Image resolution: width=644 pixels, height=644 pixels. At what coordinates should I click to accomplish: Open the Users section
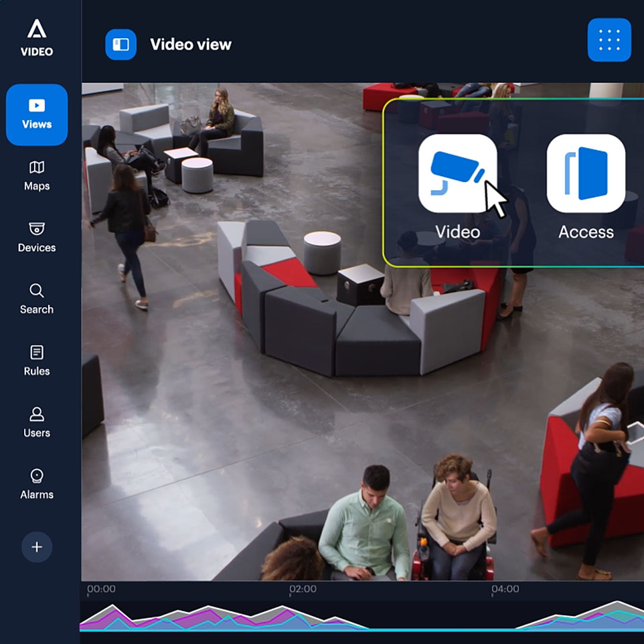click(37, 422)
